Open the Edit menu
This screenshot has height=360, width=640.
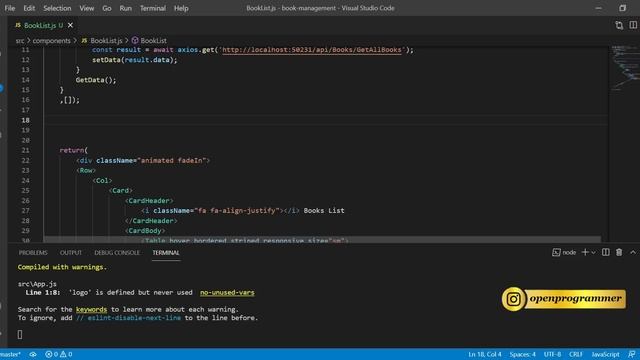point(29,8)
